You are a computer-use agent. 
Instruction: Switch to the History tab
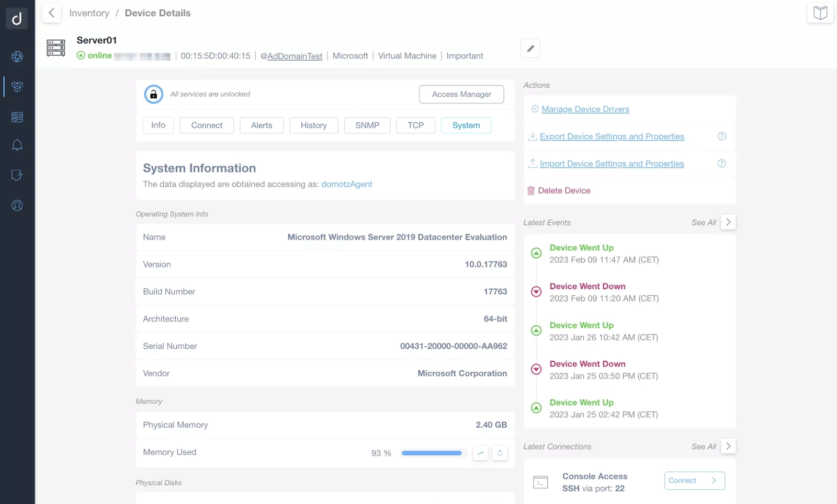[314, 125]
